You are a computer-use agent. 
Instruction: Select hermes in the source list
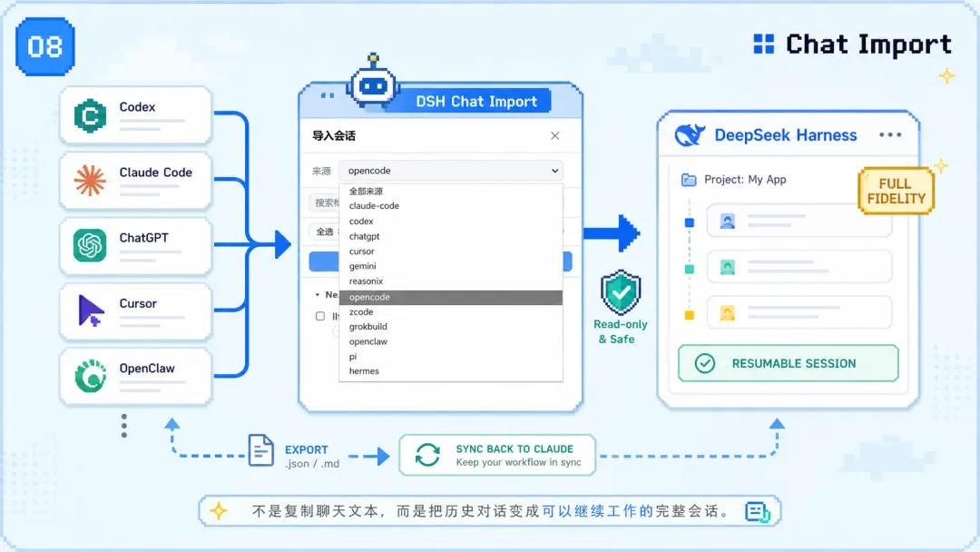[451, 371]
